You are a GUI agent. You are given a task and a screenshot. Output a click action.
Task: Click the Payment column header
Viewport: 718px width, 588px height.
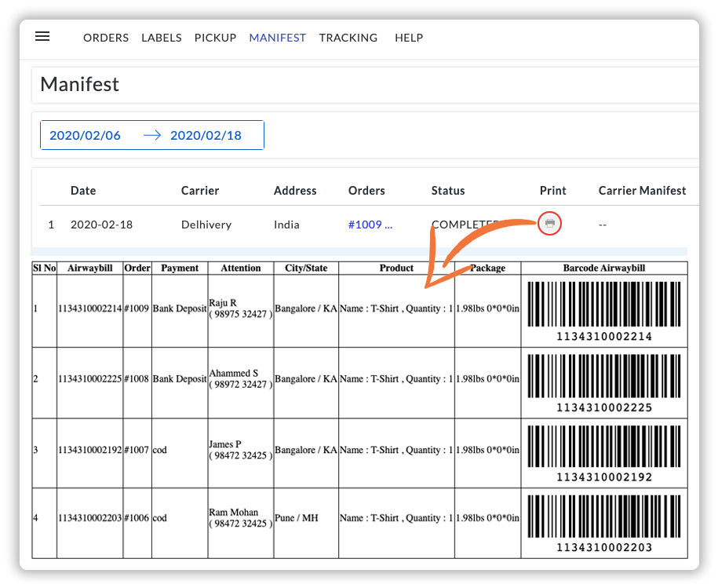[x=180, y=268]
